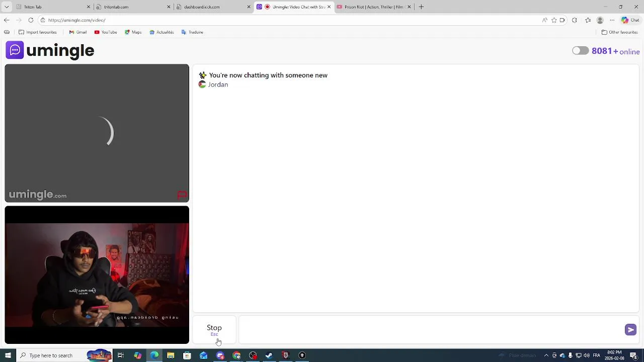Open the Traduire bookmark
The width and height of the screenshot is (644, 362).
pos(193,32)
